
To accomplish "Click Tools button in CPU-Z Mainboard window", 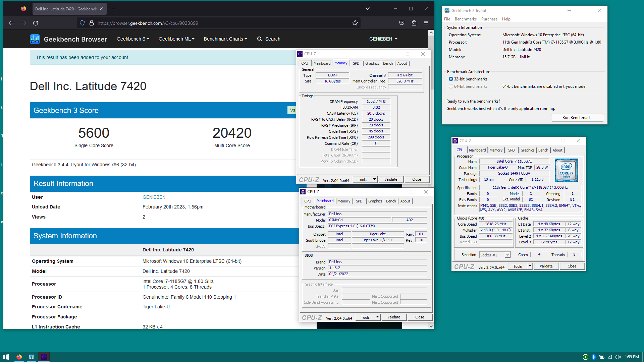I will tap(365, 317).
